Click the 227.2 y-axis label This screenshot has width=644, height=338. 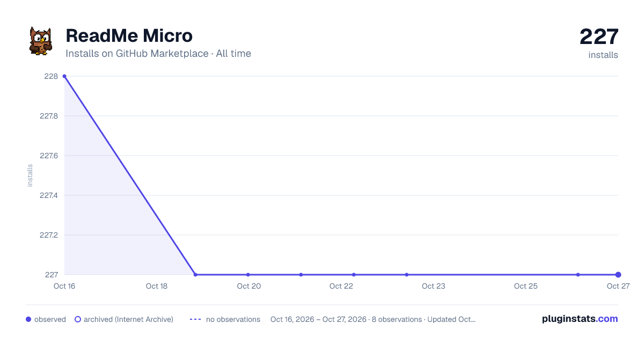[x=49, y=235]
